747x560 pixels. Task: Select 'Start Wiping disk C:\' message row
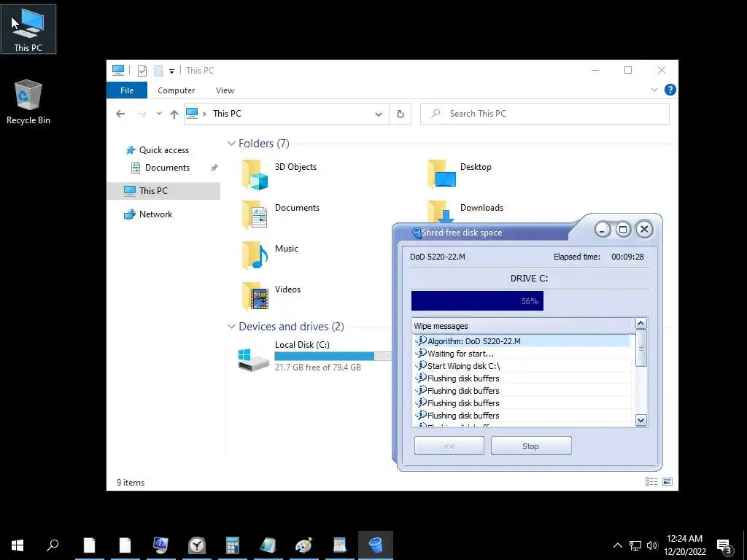[522, 366]
